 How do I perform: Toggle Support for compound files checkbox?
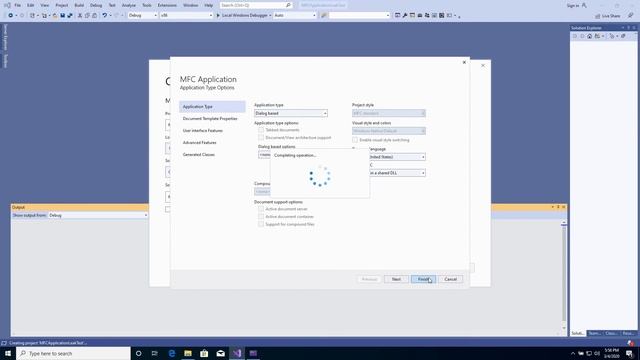261,224
